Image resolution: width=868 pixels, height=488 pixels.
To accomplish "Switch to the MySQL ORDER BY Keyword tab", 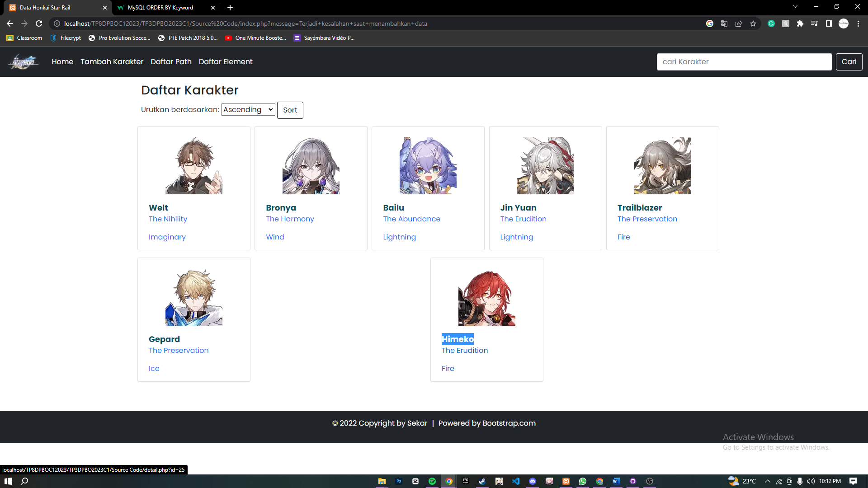I will tap(160, 8).
